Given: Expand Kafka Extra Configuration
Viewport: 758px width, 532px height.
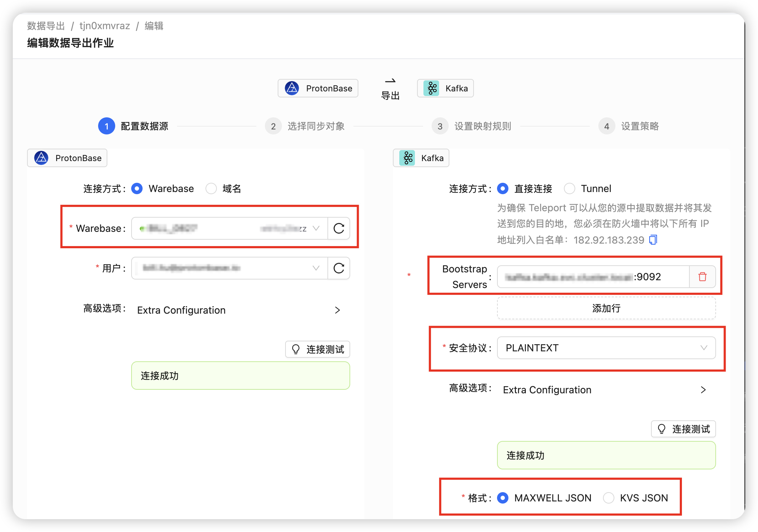Looking at the screenshot, I should [x=606, y=390].
